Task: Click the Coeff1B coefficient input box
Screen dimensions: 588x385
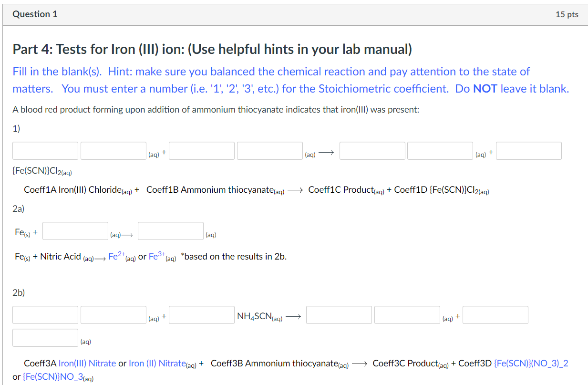Action: point(201,150)
